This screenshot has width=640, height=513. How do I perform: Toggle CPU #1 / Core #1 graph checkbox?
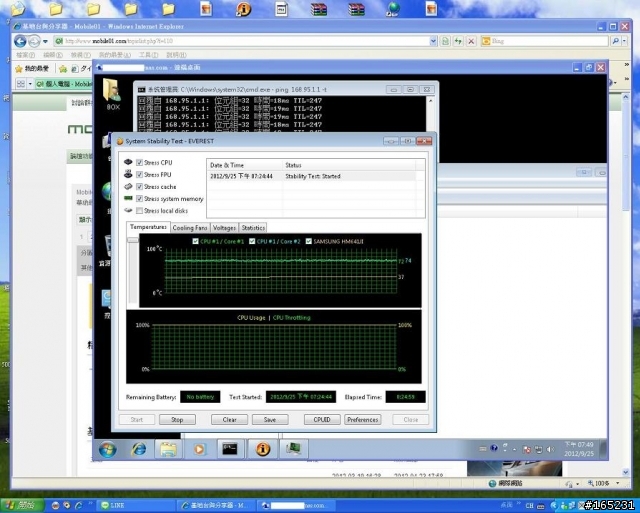pos(196,241)
